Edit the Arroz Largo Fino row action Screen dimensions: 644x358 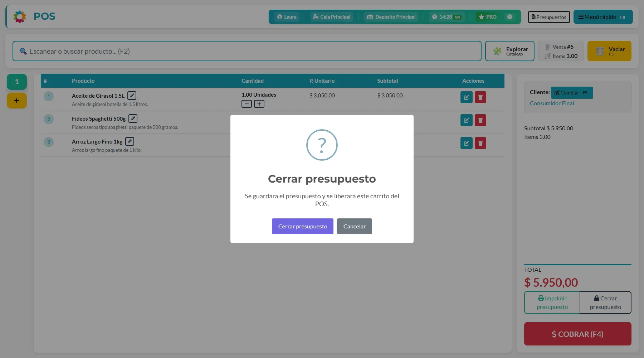pos(467,143)
